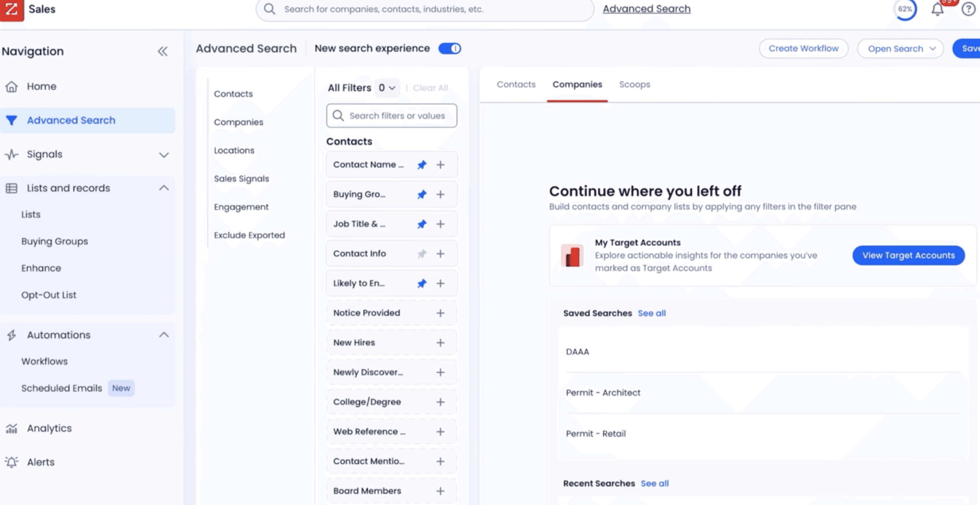Switch to the Companies results tab

click(577, 85)
